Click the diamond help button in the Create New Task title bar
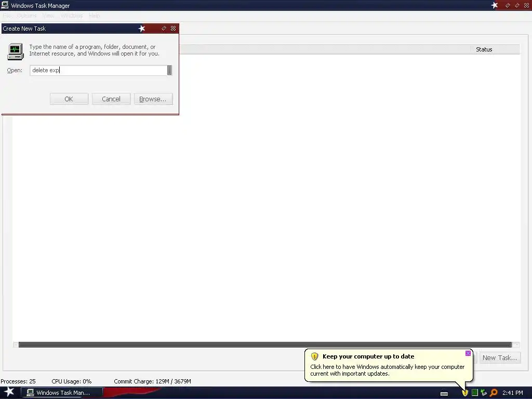532x399 pixels. click(x=164, y=29)
